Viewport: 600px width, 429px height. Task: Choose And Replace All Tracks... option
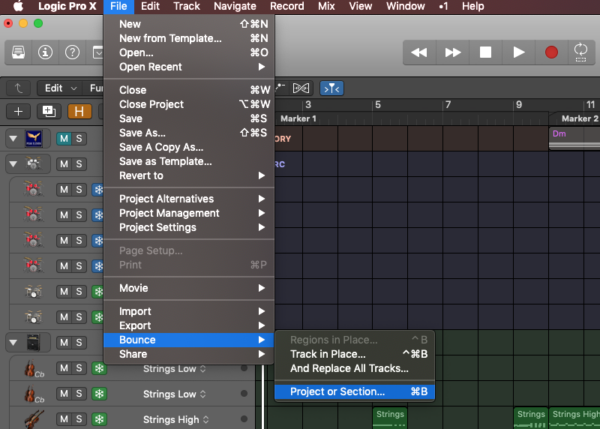[x=355, y=368]
